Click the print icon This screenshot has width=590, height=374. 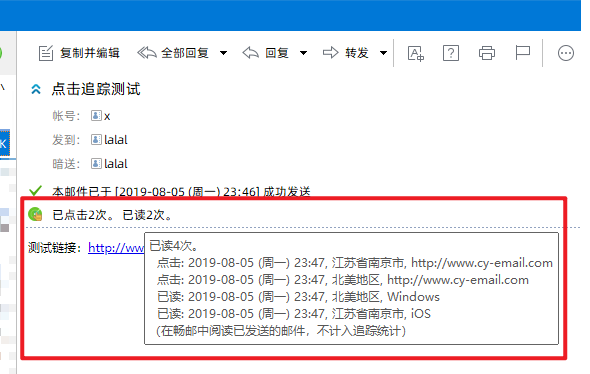[487, 53]
